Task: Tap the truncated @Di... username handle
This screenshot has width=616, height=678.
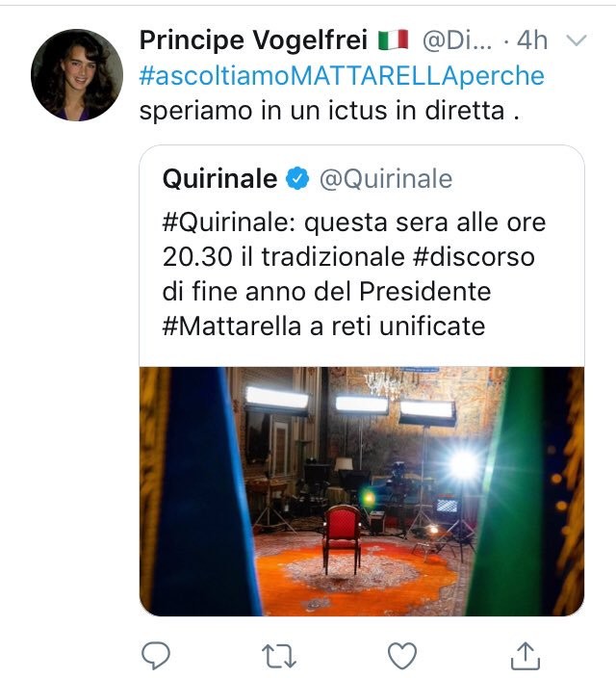Action: pos(457,40)
